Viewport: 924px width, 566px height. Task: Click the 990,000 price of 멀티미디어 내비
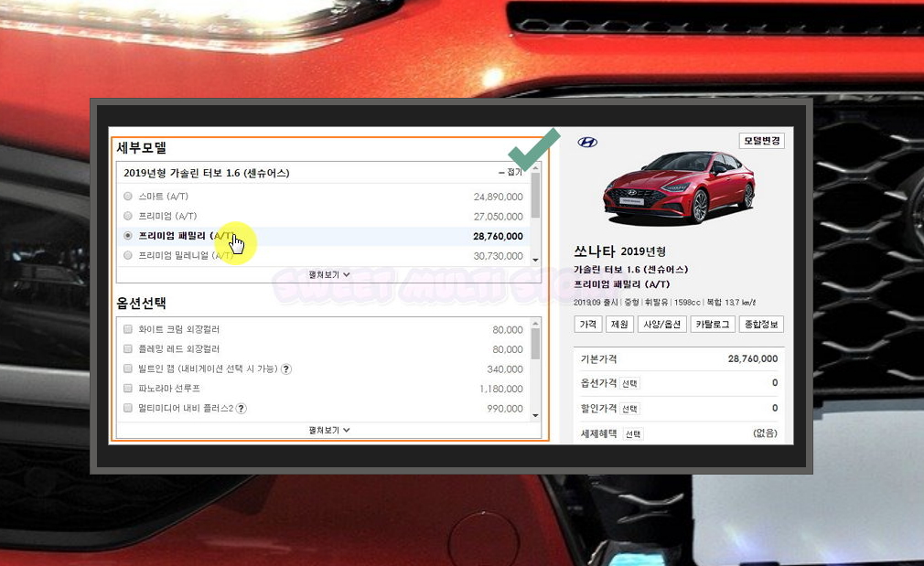point(505,409)
